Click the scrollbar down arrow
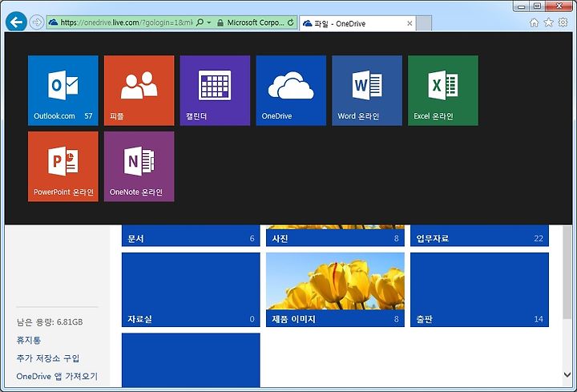This screenshot has height=392, width=577. (x=567, y=374)
